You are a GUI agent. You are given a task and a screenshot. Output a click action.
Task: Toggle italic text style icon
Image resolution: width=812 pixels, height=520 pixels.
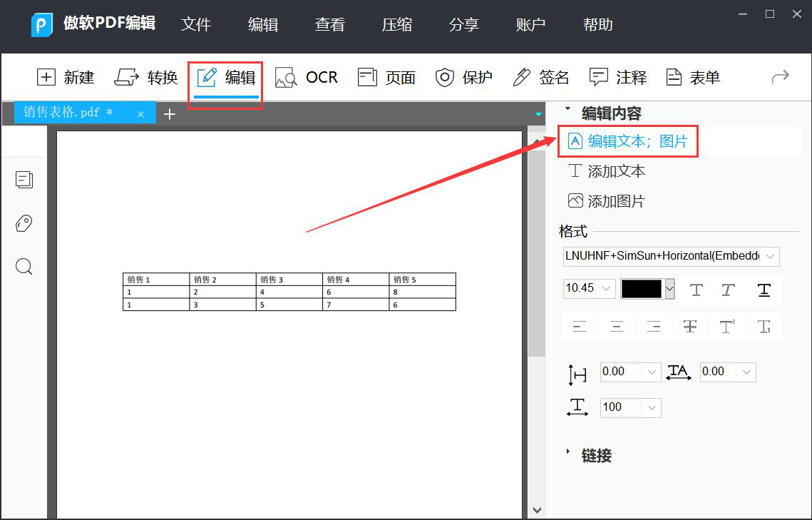729,290
